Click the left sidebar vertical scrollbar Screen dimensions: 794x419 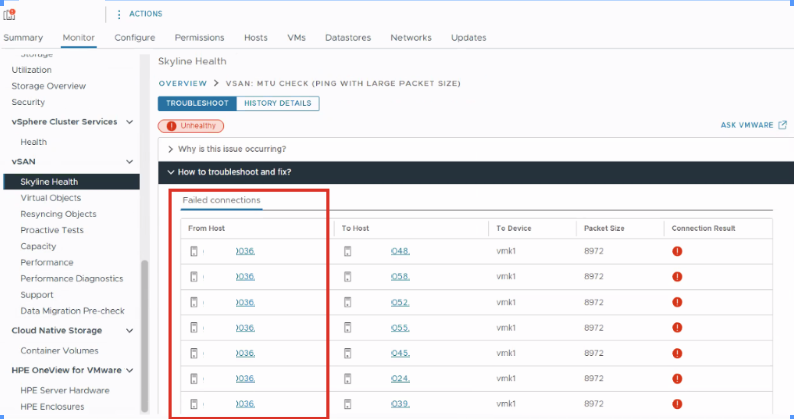tap(145, 330)
